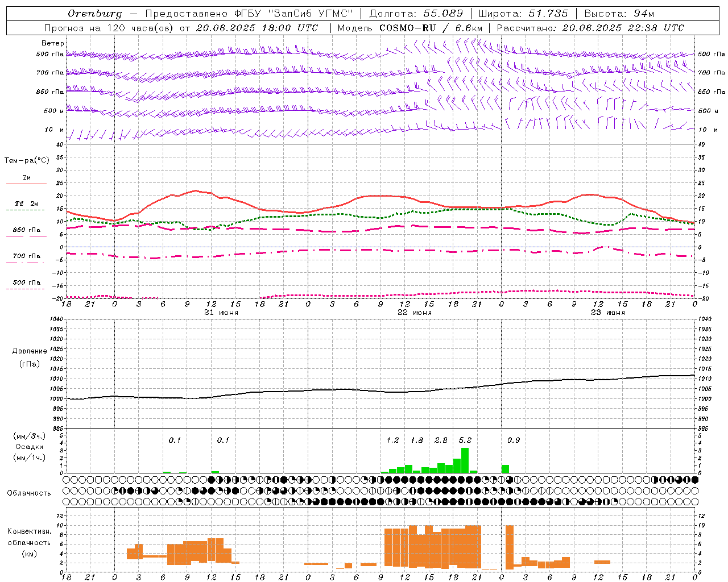This screenshot has height=582, width=728.
Task: Select the provider text ФГБУ "ЗапСиб УГМС"
Action: click(294, 14)
